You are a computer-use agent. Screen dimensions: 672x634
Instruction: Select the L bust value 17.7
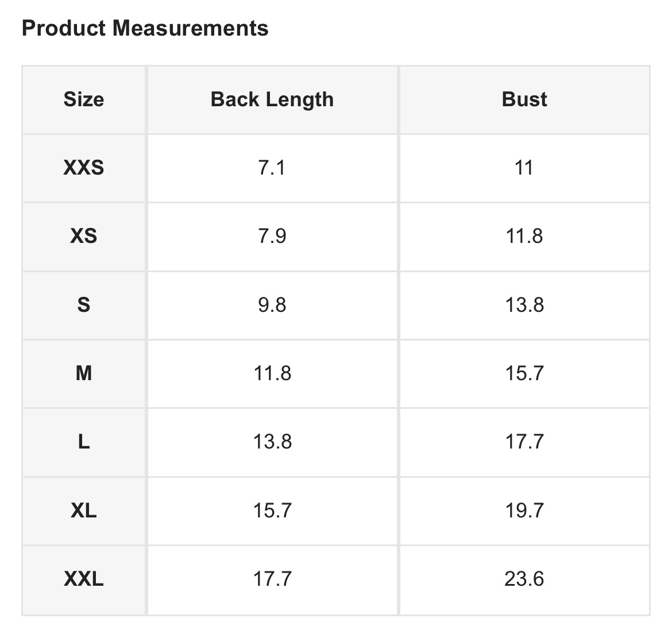pos(524,442)
